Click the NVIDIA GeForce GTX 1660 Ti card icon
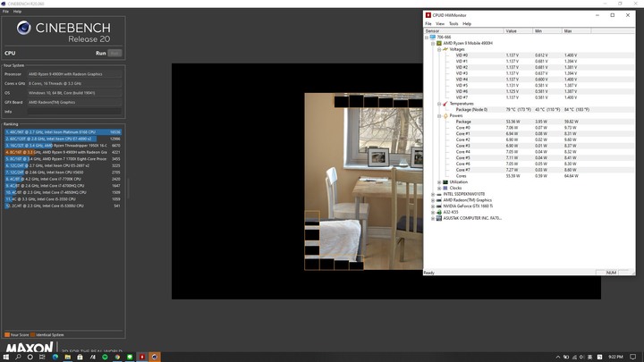Image resolution: width=644 pixels, height=362 pixels. [439, 206]
